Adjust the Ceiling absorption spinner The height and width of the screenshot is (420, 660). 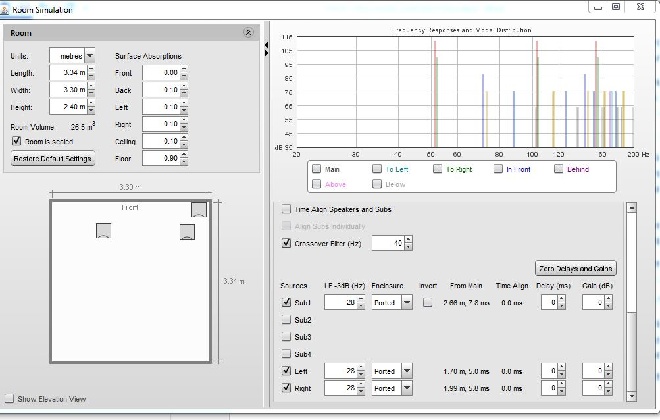(x=184, y=141)
